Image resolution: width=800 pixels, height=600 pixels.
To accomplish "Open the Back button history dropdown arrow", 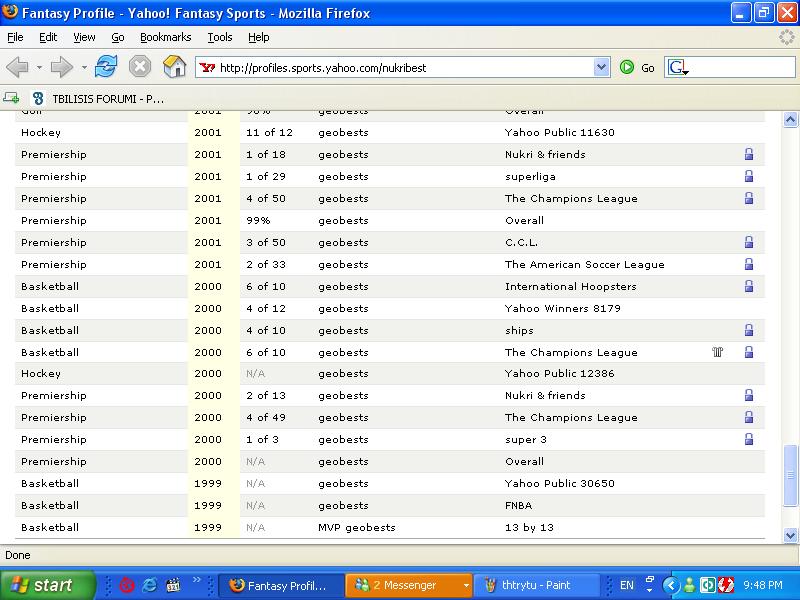I will point(39,67).
